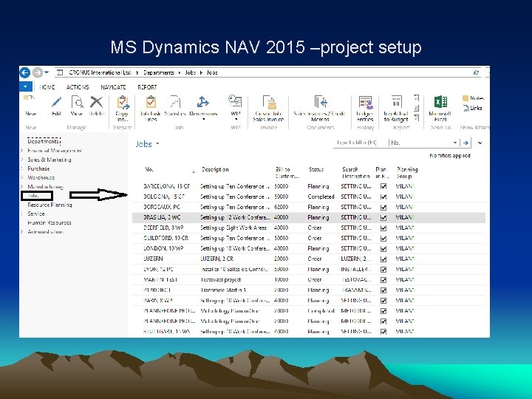The height and width of the screenshot is (399, 532).
Task: Click the Copy Job icon
Action: [x=123, y=102]
